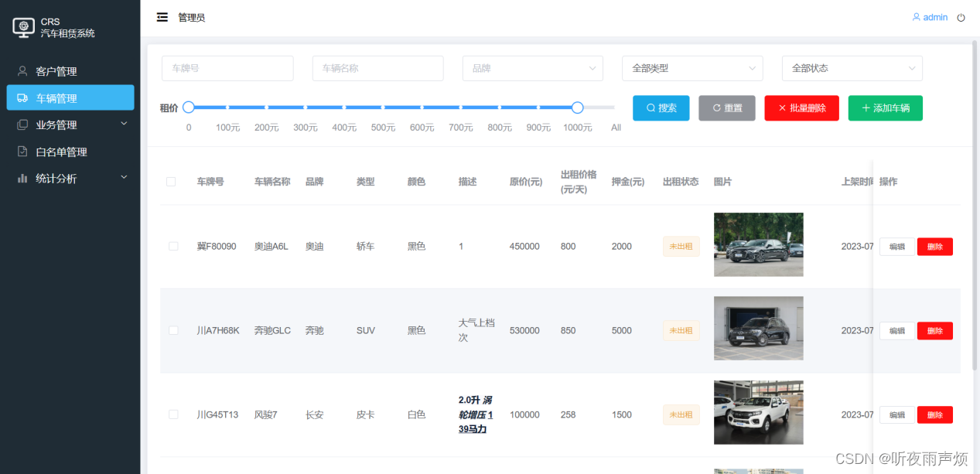Click the rent slider left handle at 0
The image size is (980, 474).
189,107
